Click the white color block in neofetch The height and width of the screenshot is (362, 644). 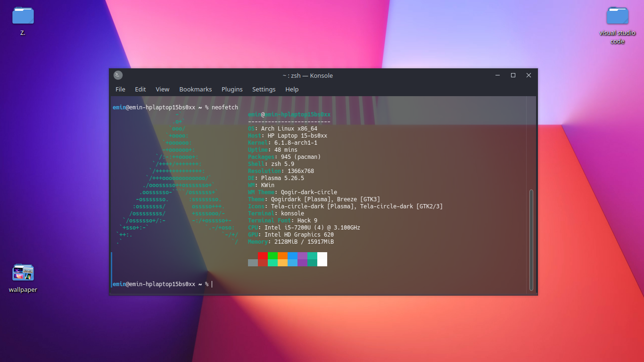[322, 259]
